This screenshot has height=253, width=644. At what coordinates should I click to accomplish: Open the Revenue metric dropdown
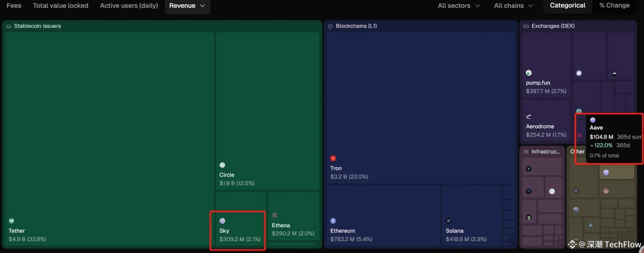[x=187, y=6]
